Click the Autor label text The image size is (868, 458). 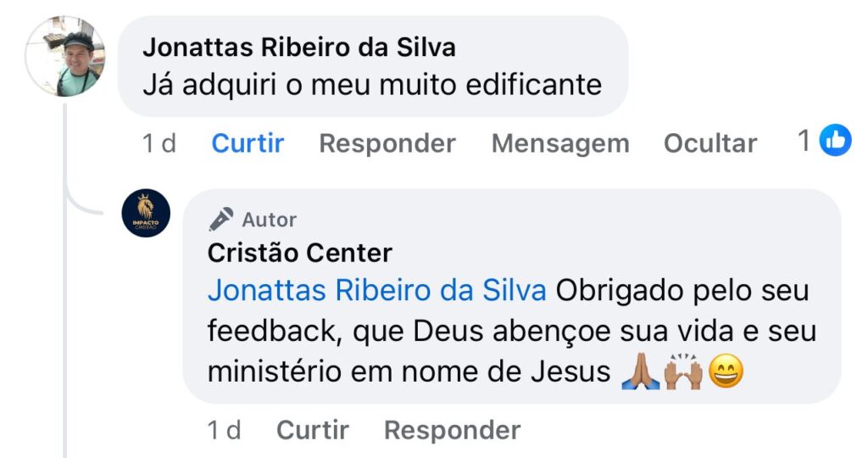[x=269, y=220]
